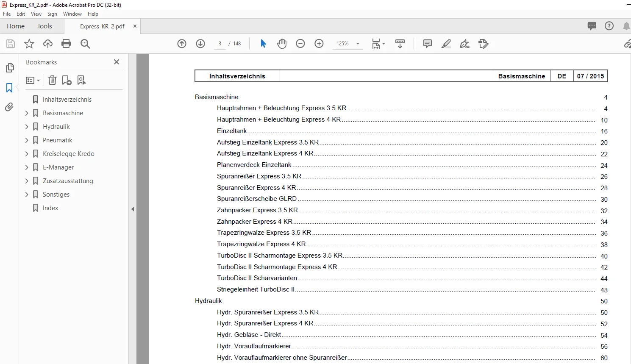Select the Highlight text tool
Image resolution: width=631 pixels, height=364 pixels.
click(446, 44)
